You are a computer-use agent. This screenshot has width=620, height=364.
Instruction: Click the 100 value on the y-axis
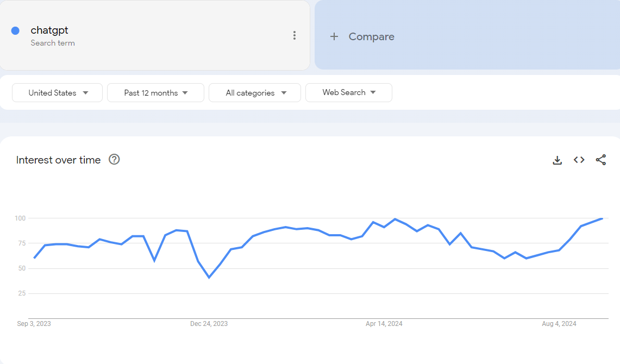click(20, 218)
